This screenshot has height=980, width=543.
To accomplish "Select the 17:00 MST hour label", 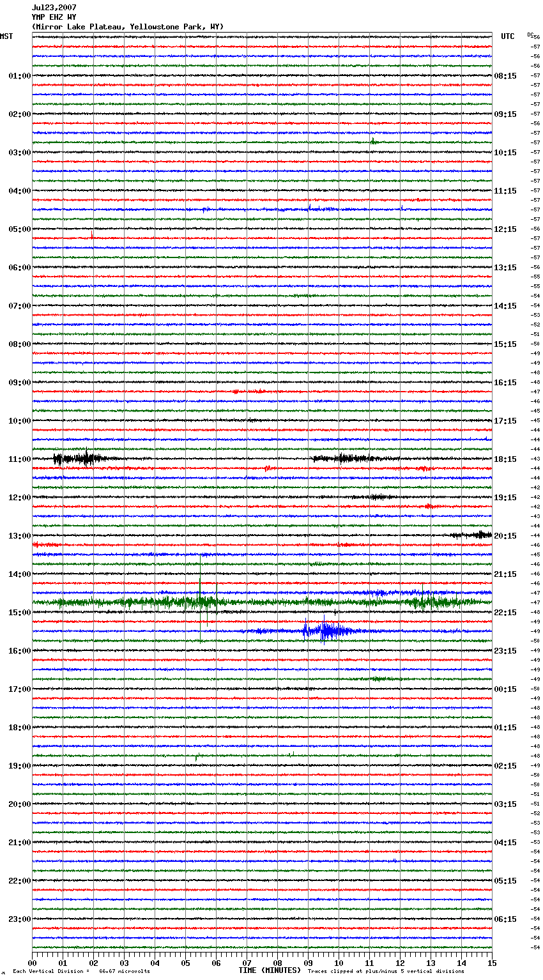I will (x=20, y=689).
